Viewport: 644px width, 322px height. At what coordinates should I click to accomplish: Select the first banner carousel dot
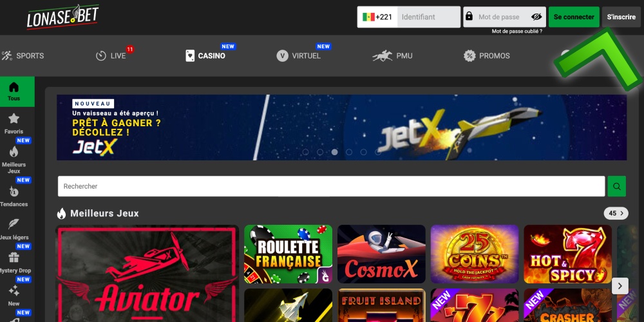(x=305, y=152)
